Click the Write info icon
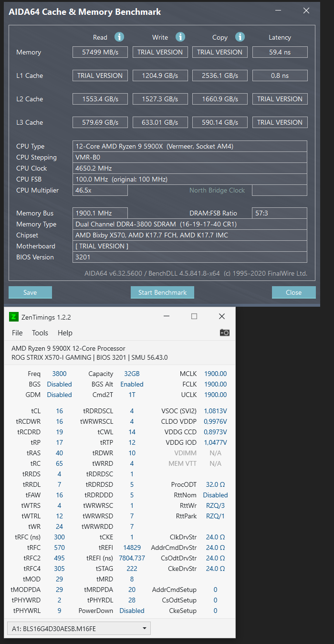The width and height of the screenshot is (334, 644). coord(180,37)
